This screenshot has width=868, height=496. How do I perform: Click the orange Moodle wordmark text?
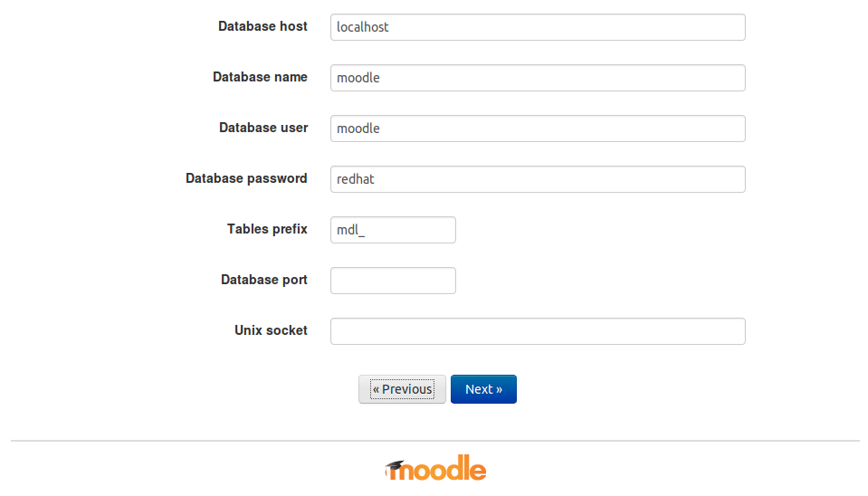[x=435, y=468]
